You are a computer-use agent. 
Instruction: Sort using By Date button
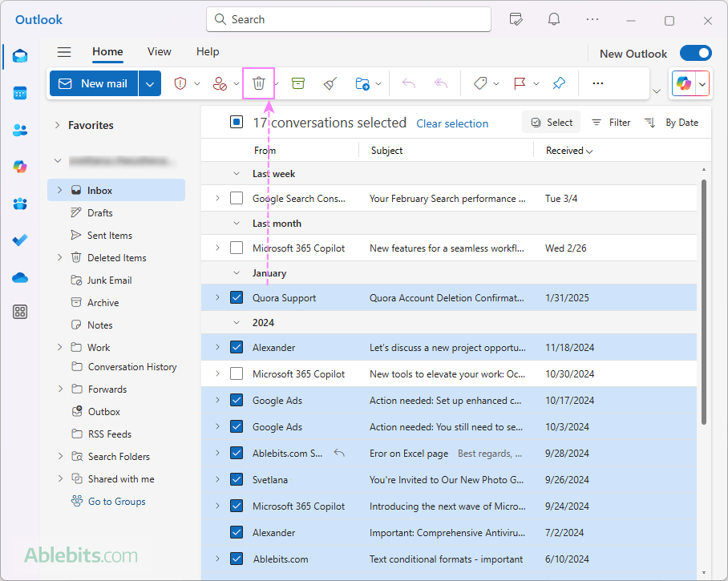(x=671, y=123)
